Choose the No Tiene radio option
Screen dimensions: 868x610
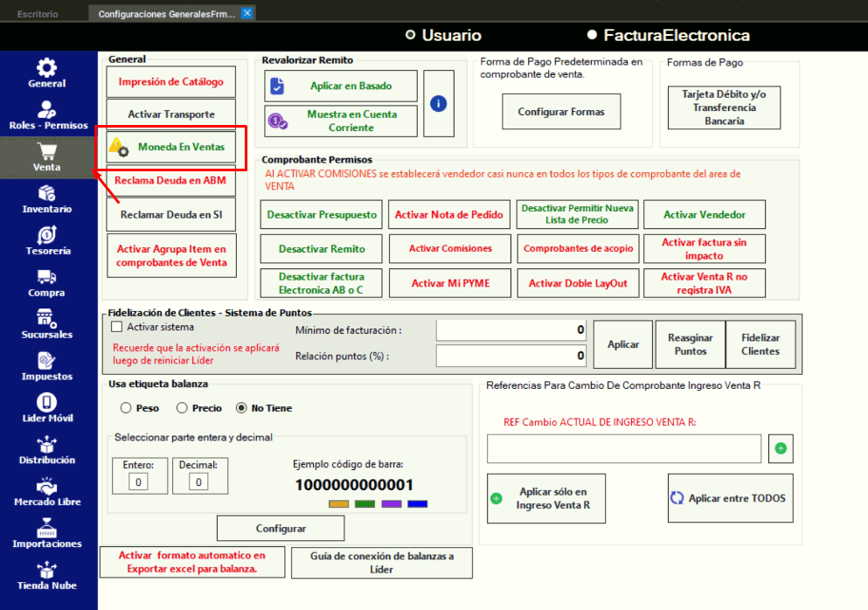tap(241, 408)
